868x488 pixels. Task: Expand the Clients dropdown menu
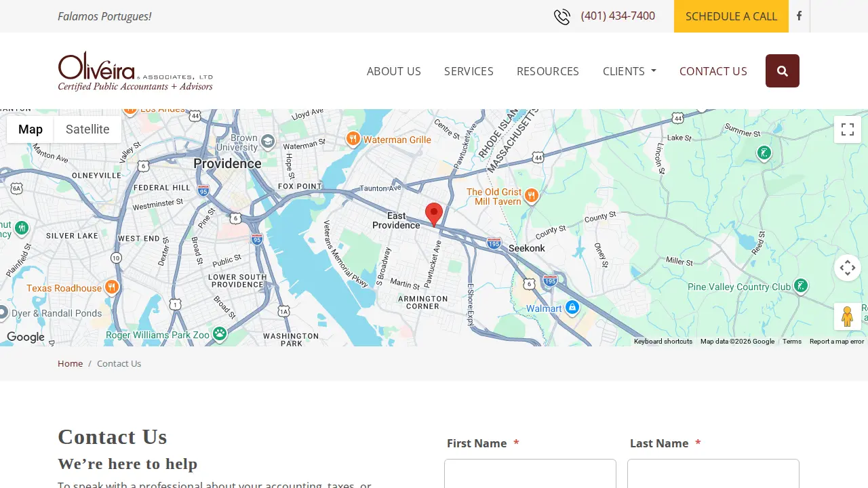tap(629, 71)
